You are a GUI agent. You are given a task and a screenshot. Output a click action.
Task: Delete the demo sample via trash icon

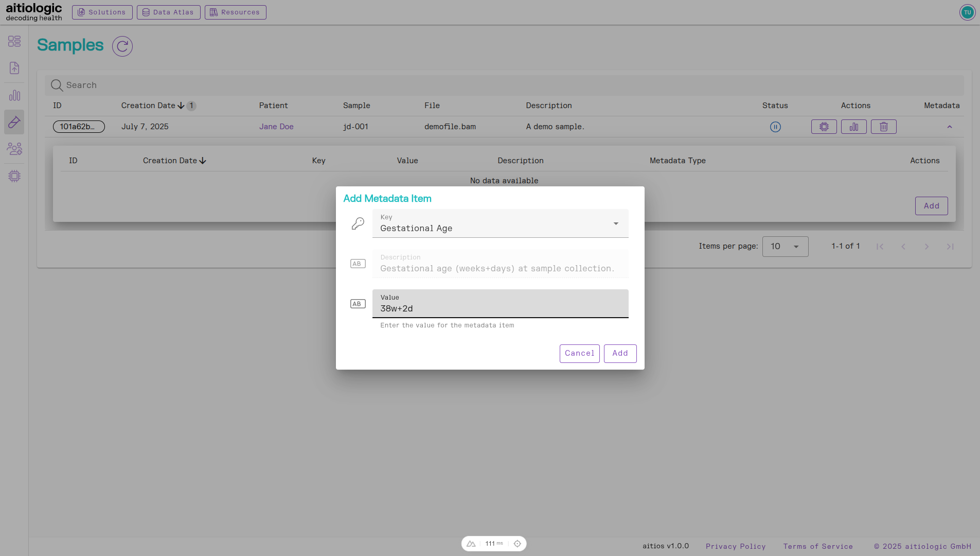(x=883, y=127)
